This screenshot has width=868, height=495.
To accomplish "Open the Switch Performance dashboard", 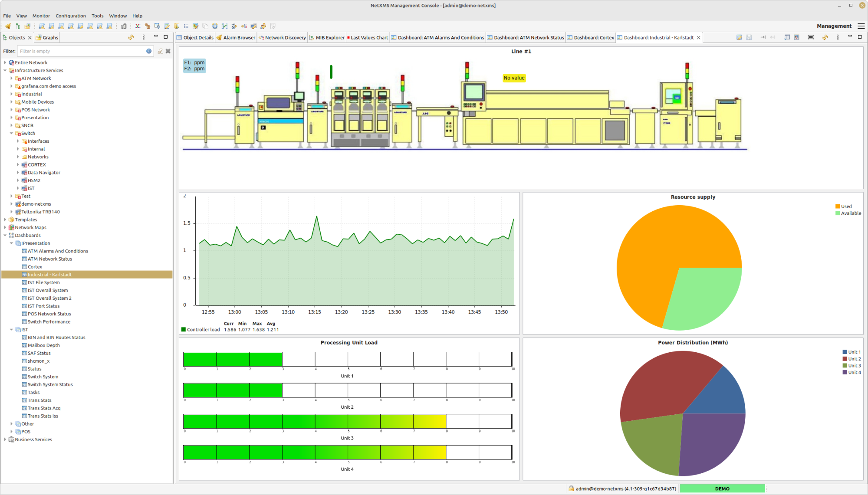I will click(x=49, y=322).
